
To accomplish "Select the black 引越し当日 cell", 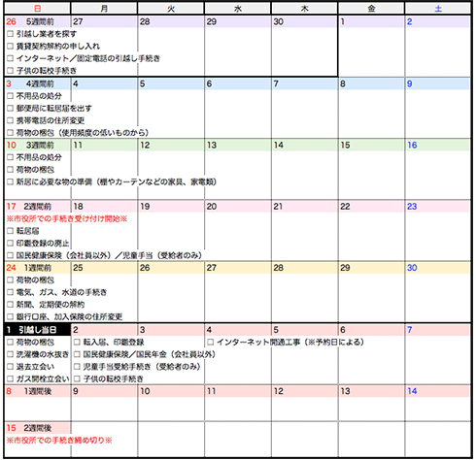I will coord(38,330).
